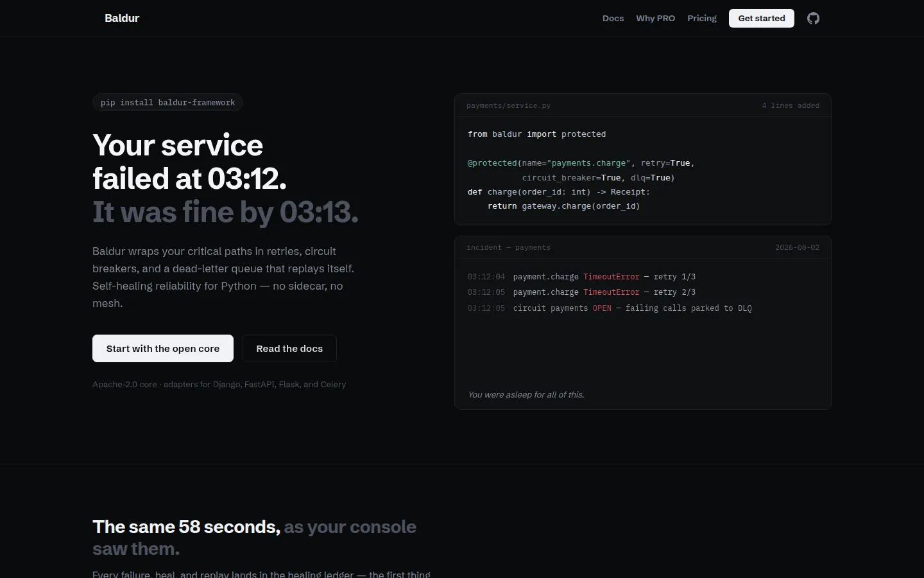Click the 2026-08-02 date label
Image resolution: width=924 pixels, height=578 pixels.
797,247
